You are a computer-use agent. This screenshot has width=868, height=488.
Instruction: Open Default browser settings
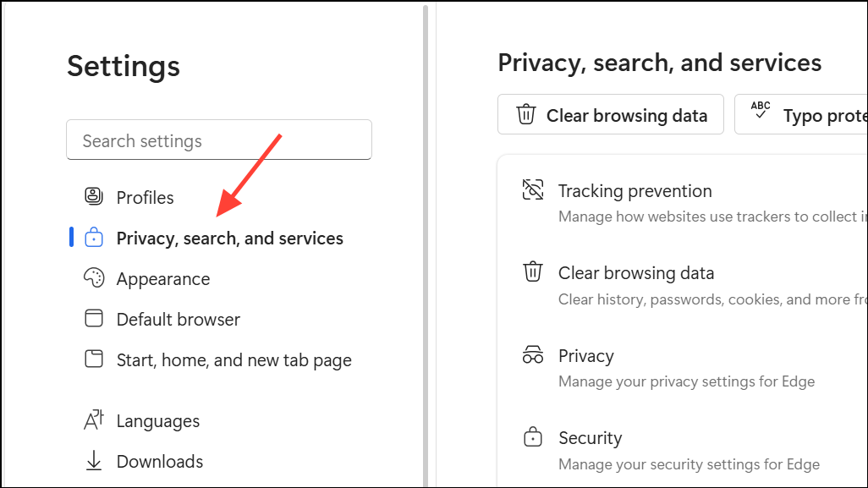179,319
